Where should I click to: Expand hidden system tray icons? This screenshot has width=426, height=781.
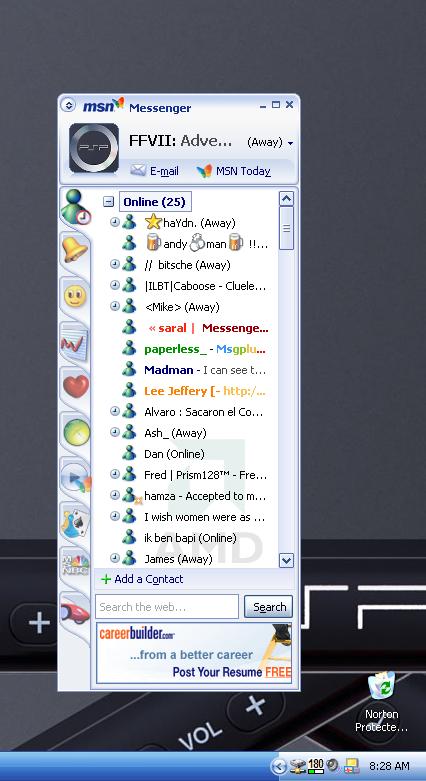[x=280, y=766]
